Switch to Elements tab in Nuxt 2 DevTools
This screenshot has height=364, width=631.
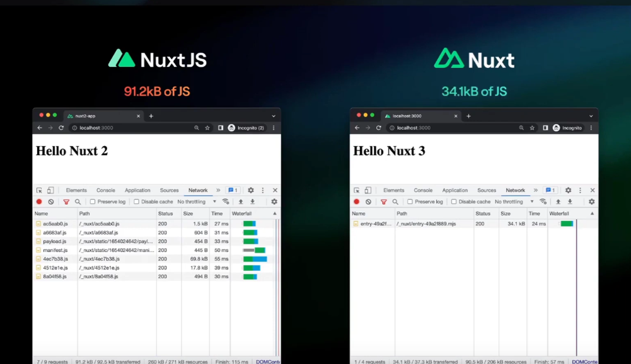pos(76,190)
